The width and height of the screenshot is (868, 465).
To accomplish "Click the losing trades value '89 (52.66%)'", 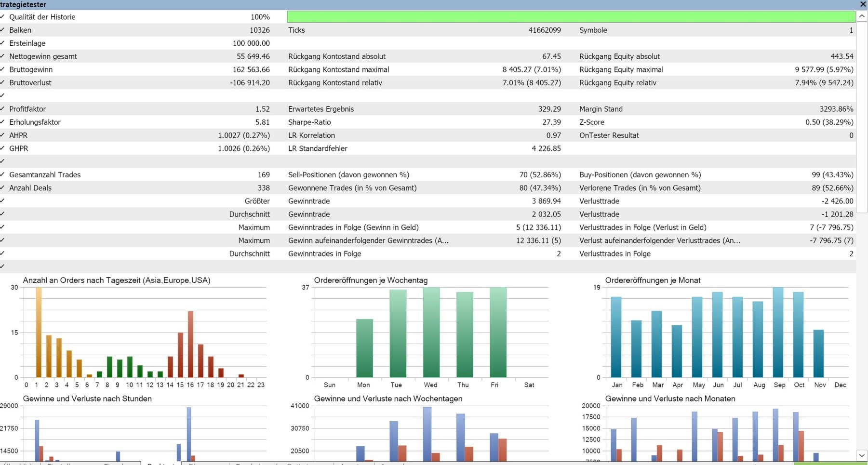I will click(x=832, y=188).
